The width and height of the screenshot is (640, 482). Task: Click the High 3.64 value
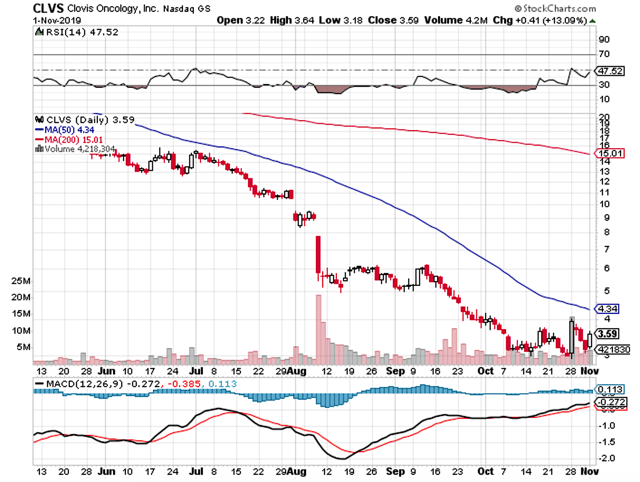click(x=292, y=20)
